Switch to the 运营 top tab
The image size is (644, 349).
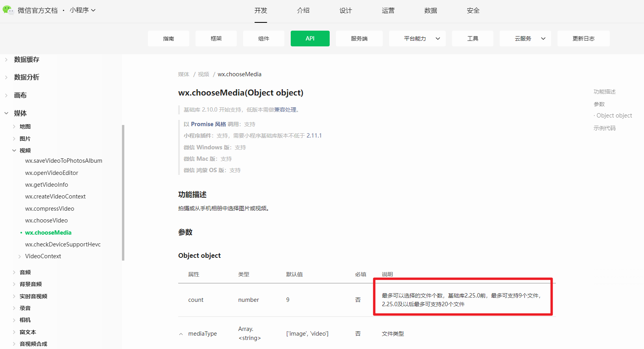coord(388,11)
